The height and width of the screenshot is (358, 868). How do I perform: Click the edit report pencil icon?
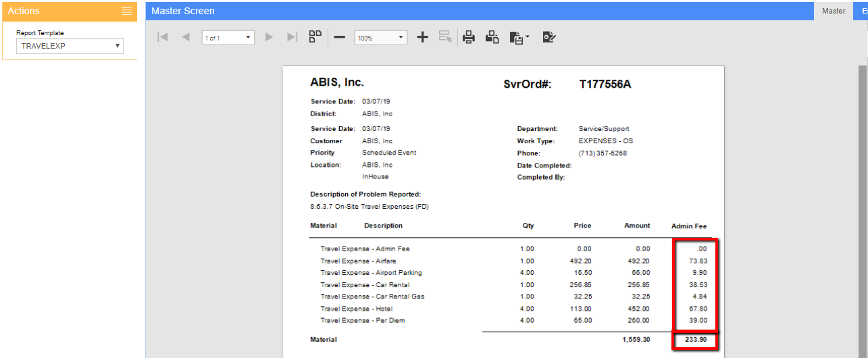pos(549,38)
